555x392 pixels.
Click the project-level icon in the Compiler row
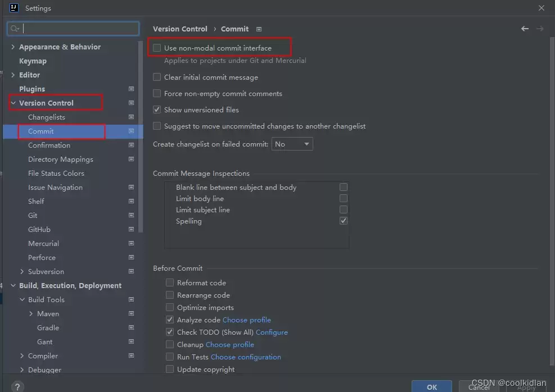131,355
